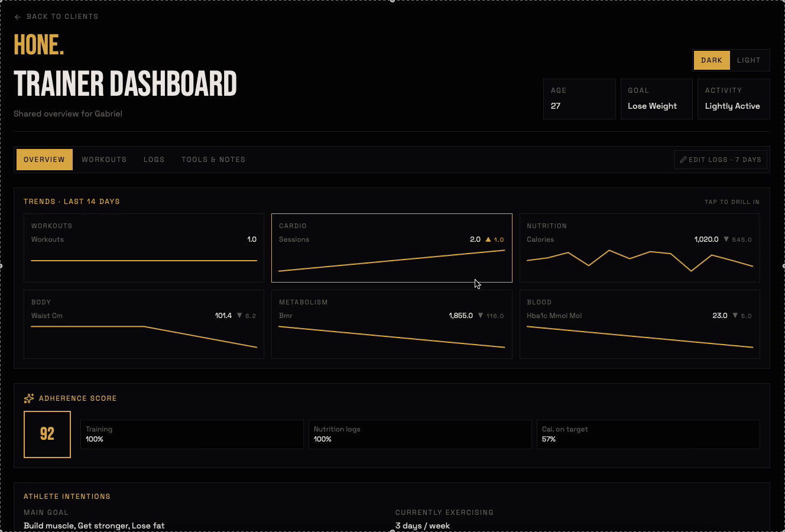Image resolution: width=785 pixels, height=532 pixels.
Task: Click the Activity Lightly Active box
Action: click(734, 99)
